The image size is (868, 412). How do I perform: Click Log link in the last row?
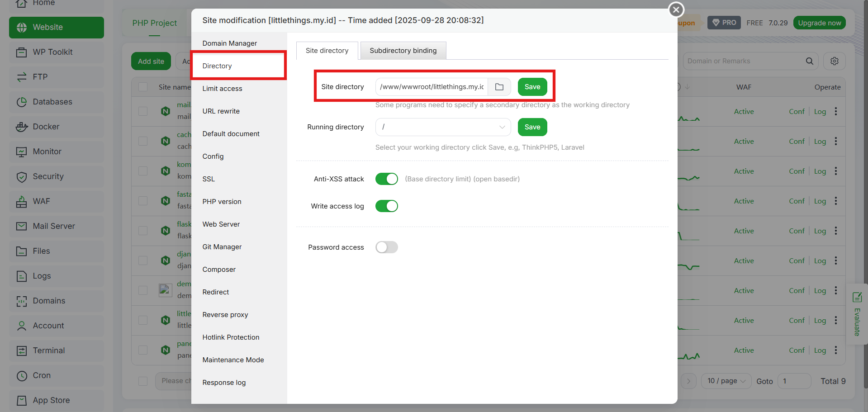(x=820, y=350)
